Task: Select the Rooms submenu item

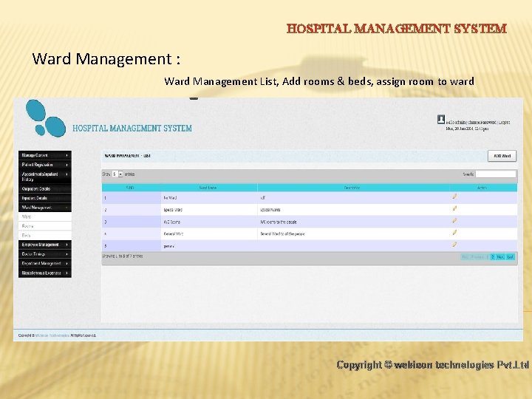Action: (45, 226)
